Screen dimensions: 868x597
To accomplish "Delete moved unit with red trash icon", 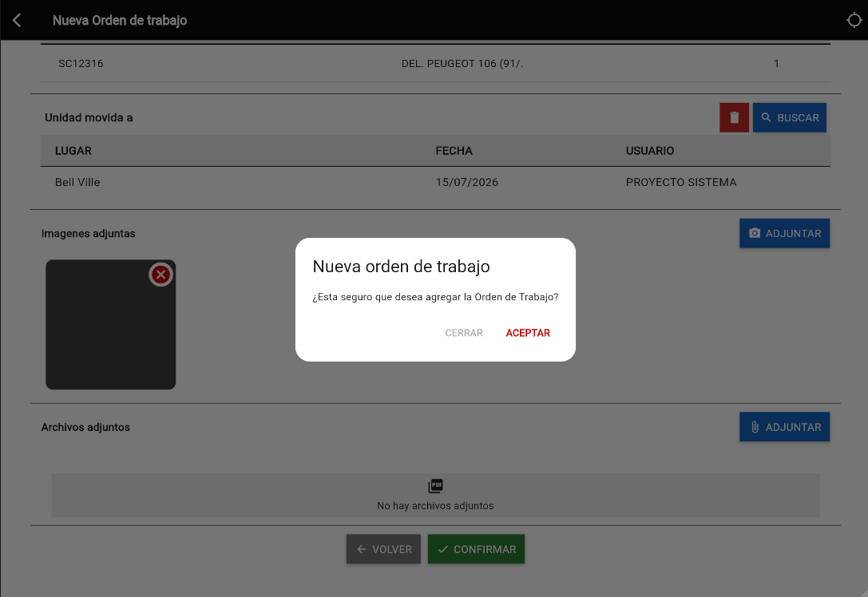I will (734, 117).
